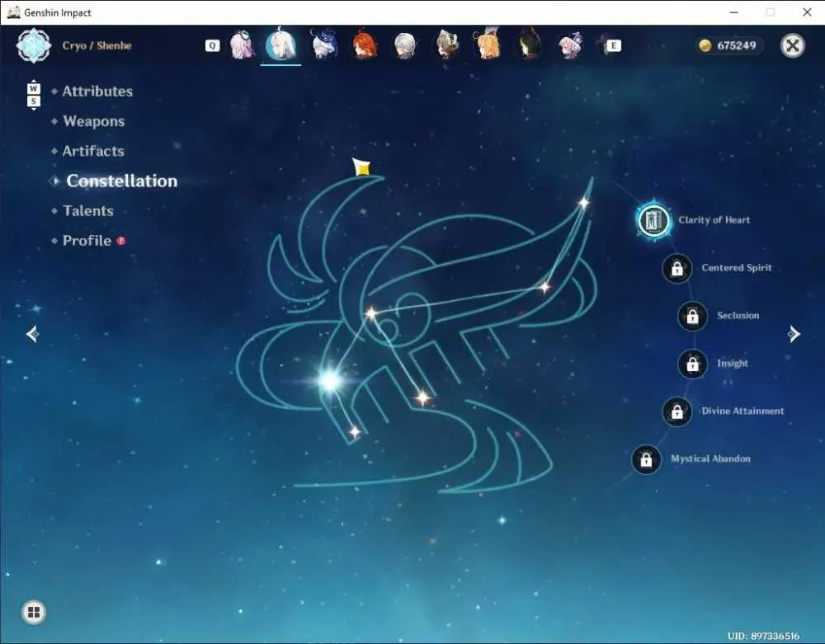Go to previous character with left arrow

pos(33,334)
